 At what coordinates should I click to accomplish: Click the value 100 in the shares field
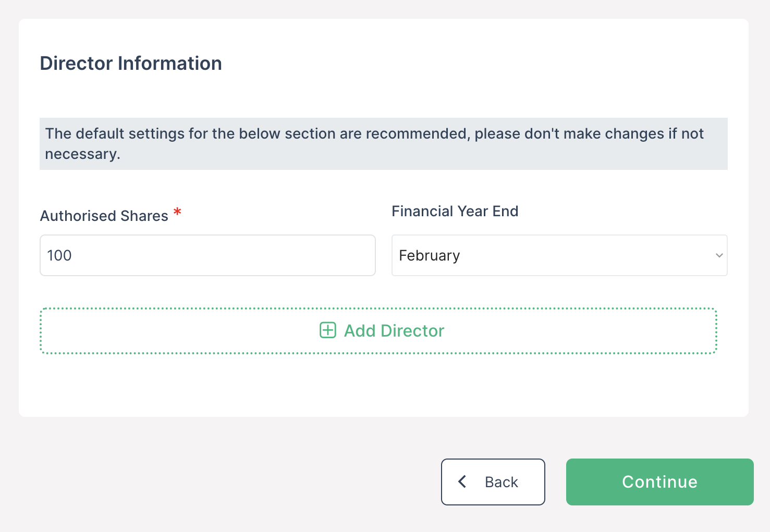pos(59,255)
